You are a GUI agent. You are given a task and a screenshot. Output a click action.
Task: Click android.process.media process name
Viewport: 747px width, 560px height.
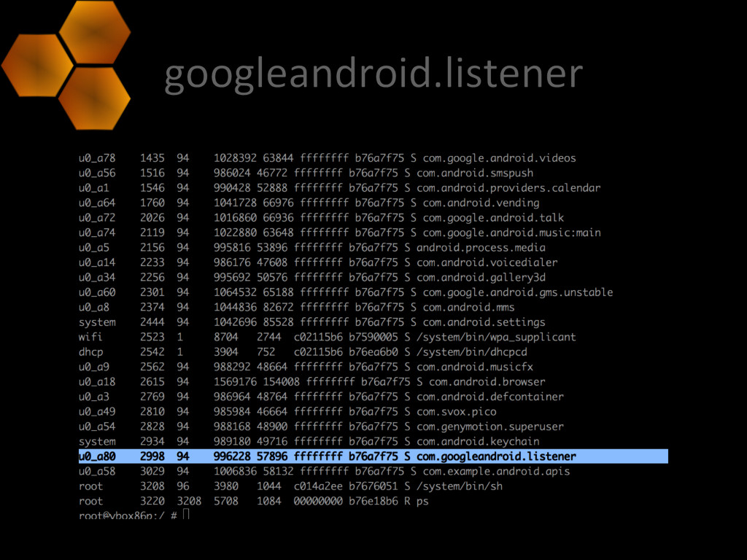coord(481,248)
